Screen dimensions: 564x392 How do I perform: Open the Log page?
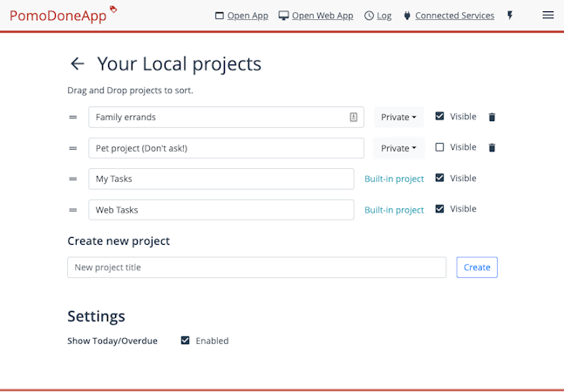pos(377,16)
